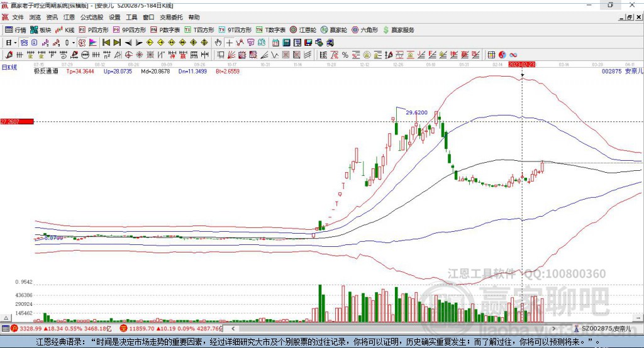This screenshot has width=644, height=348.
Task: Select the percent retracement tool
Action: coord(345,55)
